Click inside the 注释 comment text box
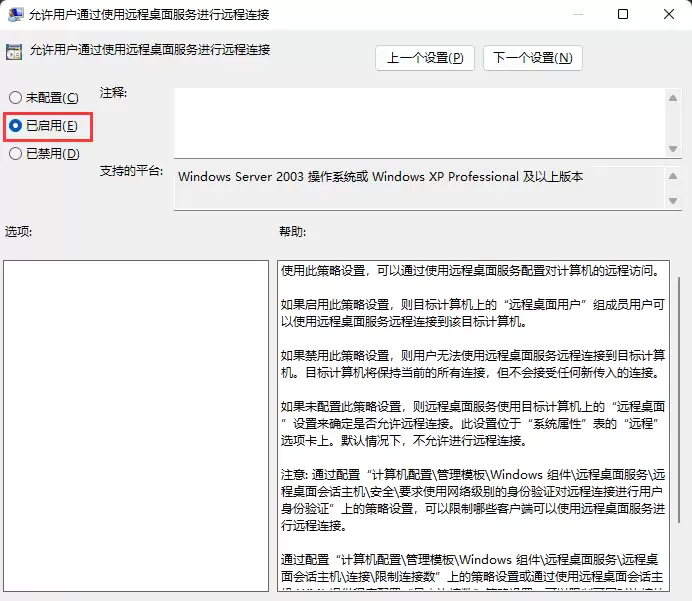 419,123
